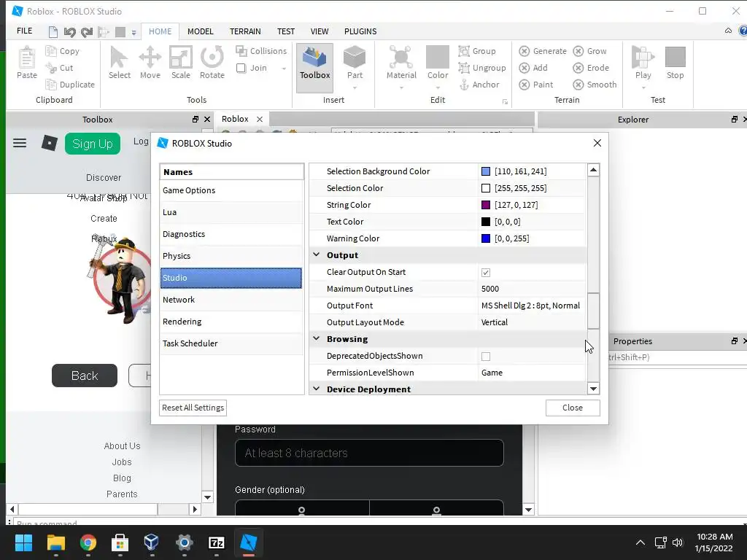Open the PermissionLevelShown Game dropdown
The width and height of the screenshot is (747, 560).
pyautogui.click(x=532, y=373)
